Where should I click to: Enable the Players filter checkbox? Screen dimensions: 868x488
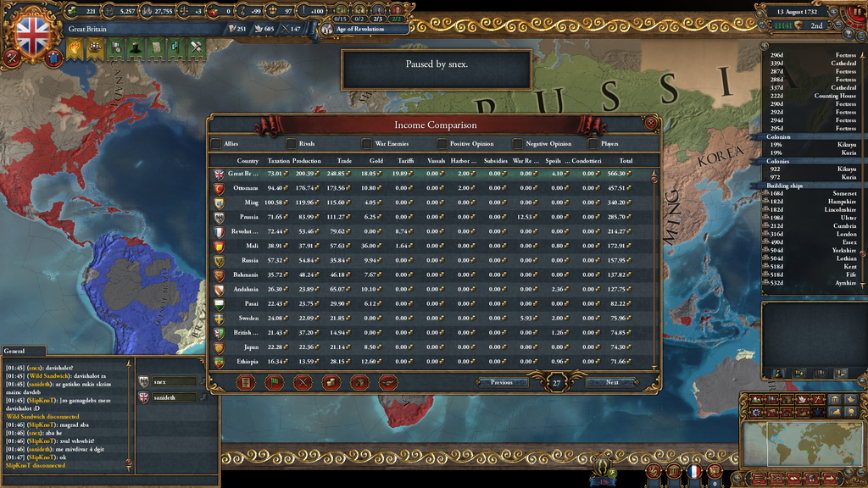tap(593, 144)
